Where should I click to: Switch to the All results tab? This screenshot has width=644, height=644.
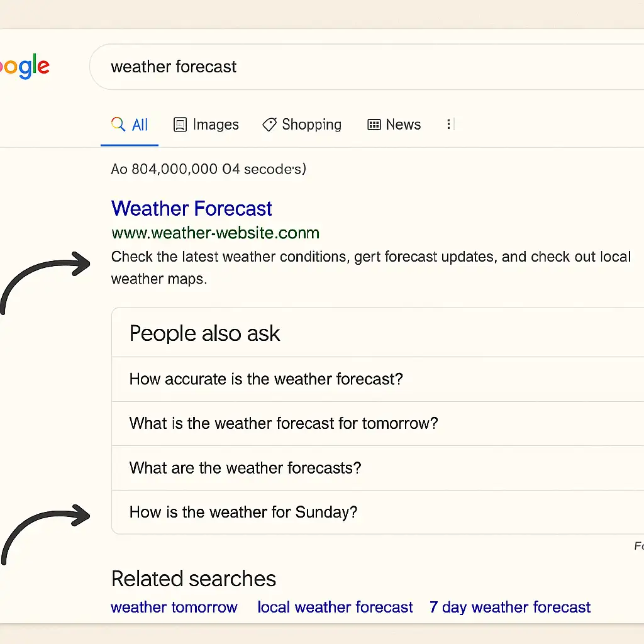click(x=140, y=125)
